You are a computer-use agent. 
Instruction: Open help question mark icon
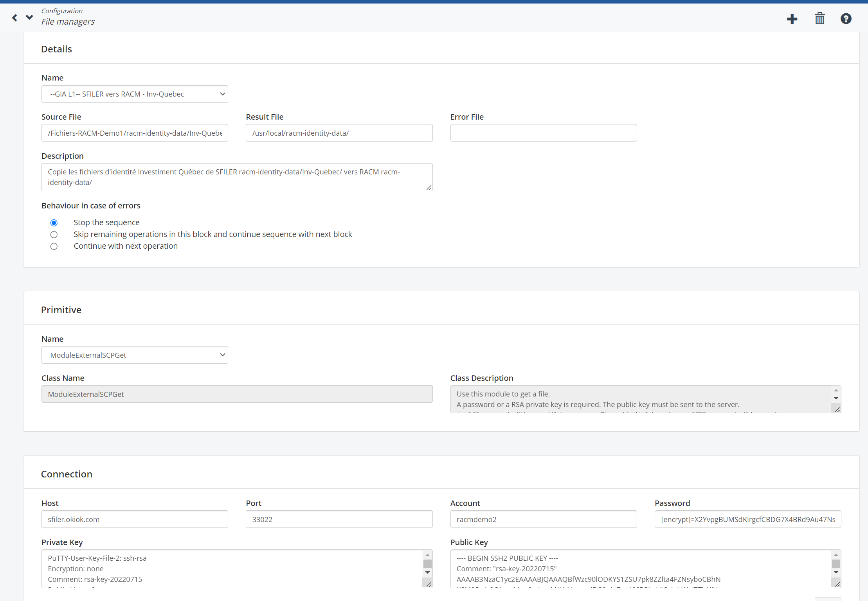(846, 18)
